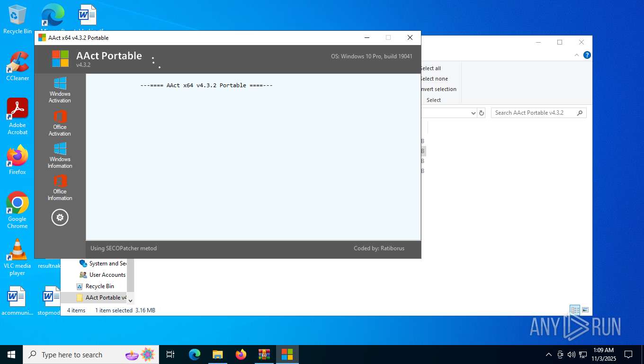Launch CCleaner from desktop
Viewport: 644px width, 364px height.
tap(18, 66)
